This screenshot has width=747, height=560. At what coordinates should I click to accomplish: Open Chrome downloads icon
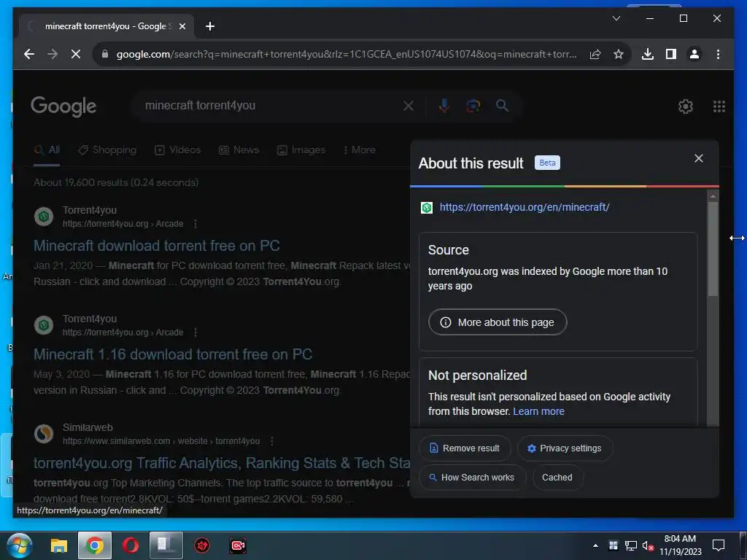pyautogui.click(x=648, y=54)
